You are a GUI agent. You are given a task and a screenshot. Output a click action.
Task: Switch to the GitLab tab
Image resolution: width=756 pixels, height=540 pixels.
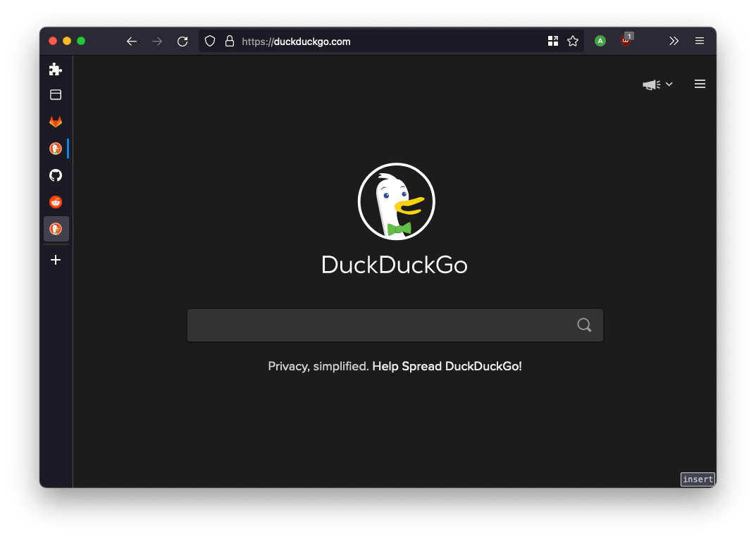[56, 121]
